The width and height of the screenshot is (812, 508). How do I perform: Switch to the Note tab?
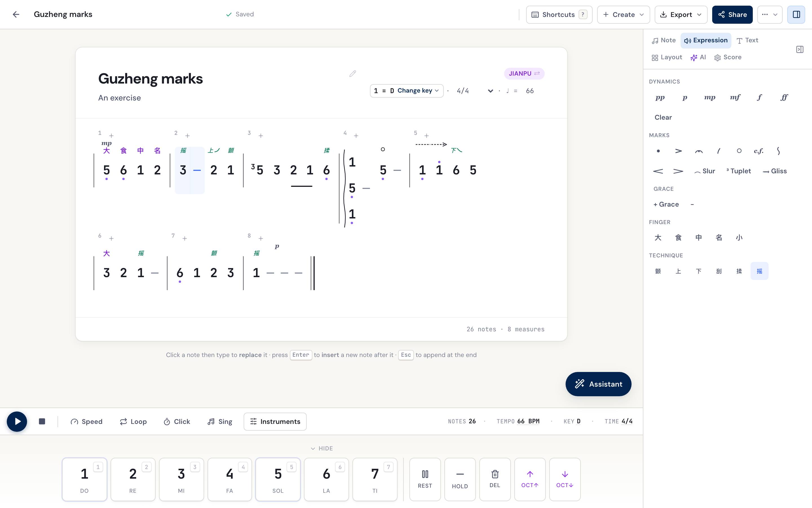pyautogui.click(x=664, y=40)
